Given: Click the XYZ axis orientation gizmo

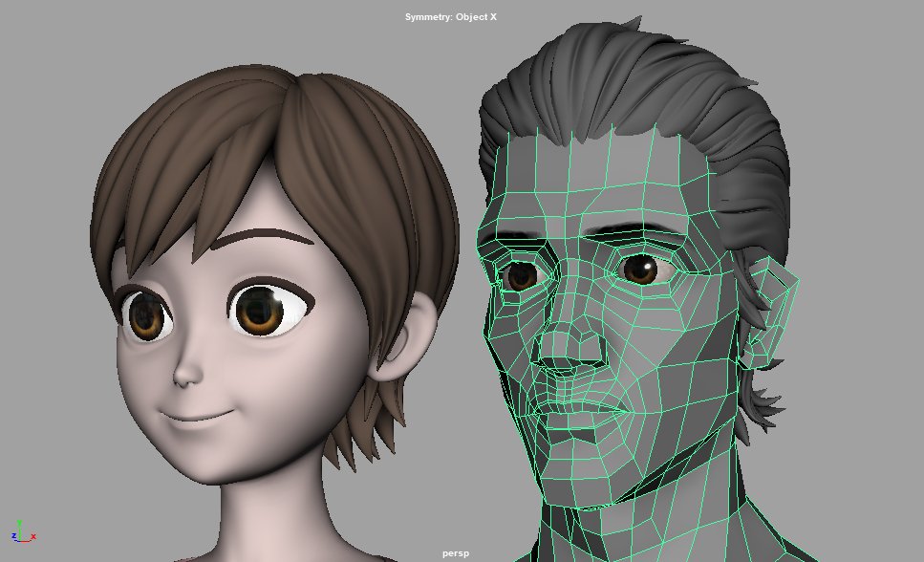Looking at the screenshot, I should [x=22, y=531].
